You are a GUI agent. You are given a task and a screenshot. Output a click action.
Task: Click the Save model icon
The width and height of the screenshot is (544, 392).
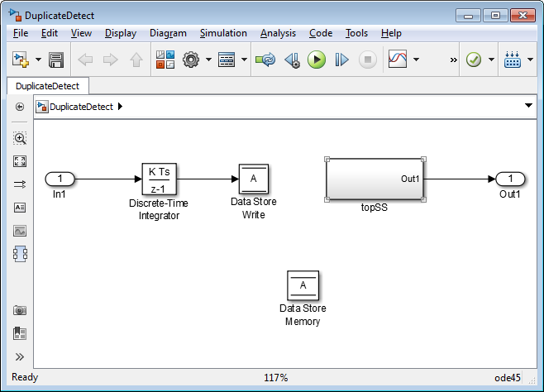[x=56, y=60]
